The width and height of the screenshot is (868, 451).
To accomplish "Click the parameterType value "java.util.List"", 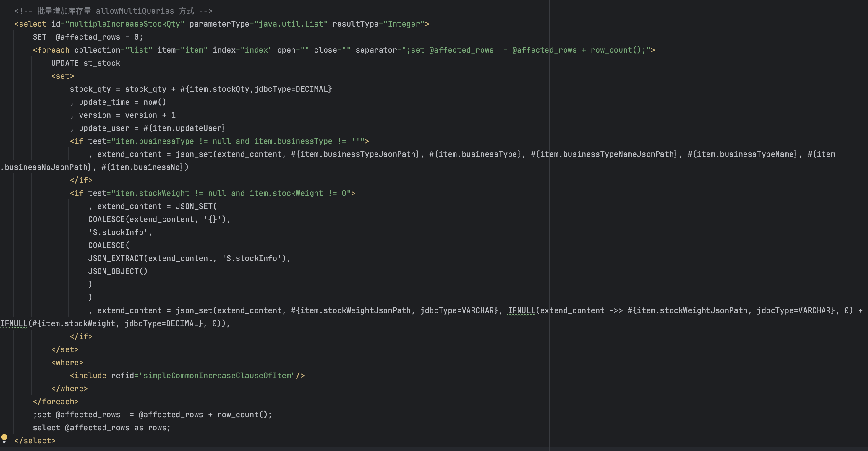I will (x=291, y=24).
